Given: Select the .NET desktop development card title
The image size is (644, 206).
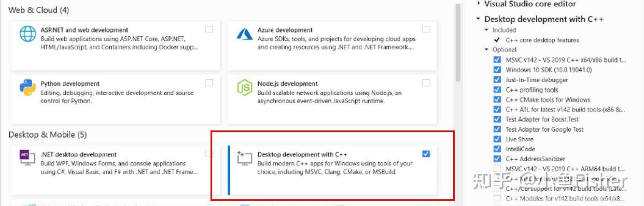Looking at the screenshot, I should (x=78, y=154).
